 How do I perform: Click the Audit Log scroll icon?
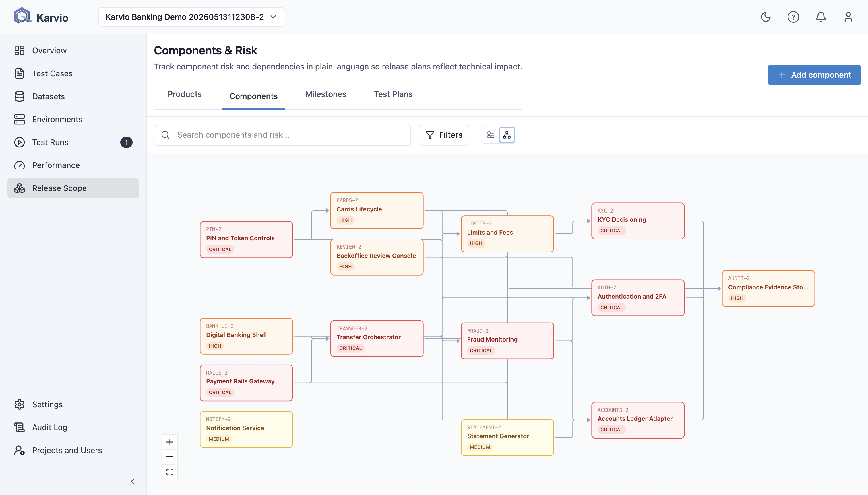tap(20, 427)
